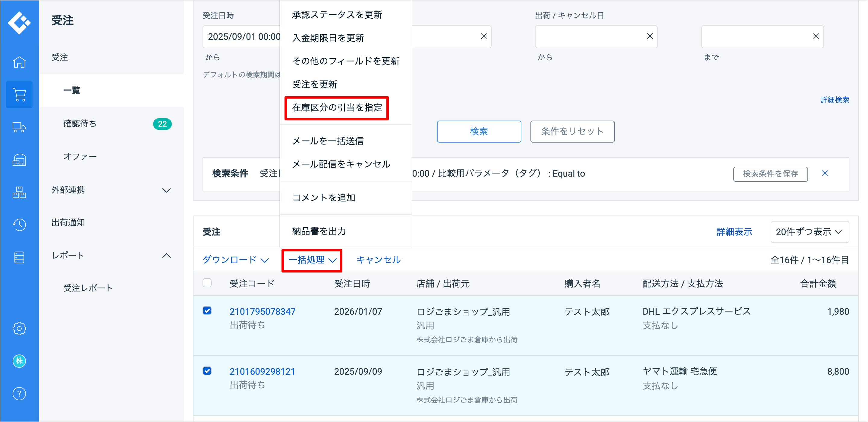868x422 pixels.
Task: Click the 検索 button
Action: (479, 131)
